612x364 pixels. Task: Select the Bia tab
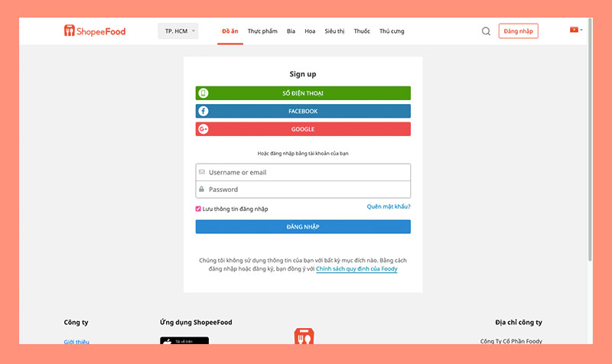291,31
